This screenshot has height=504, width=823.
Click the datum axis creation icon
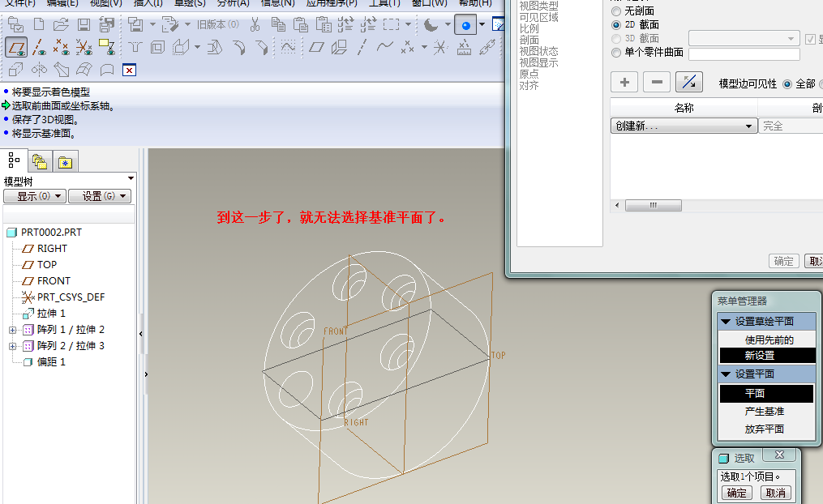coord(362,47)
